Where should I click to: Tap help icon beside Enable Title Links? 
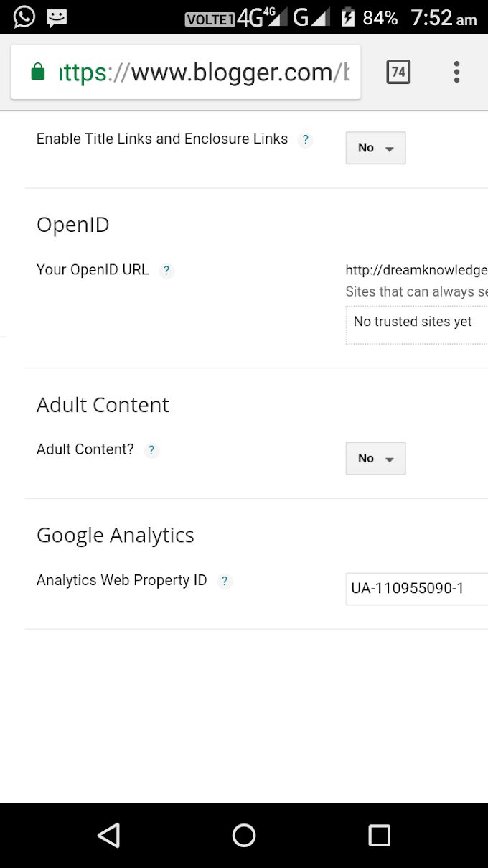coord(306,140)
